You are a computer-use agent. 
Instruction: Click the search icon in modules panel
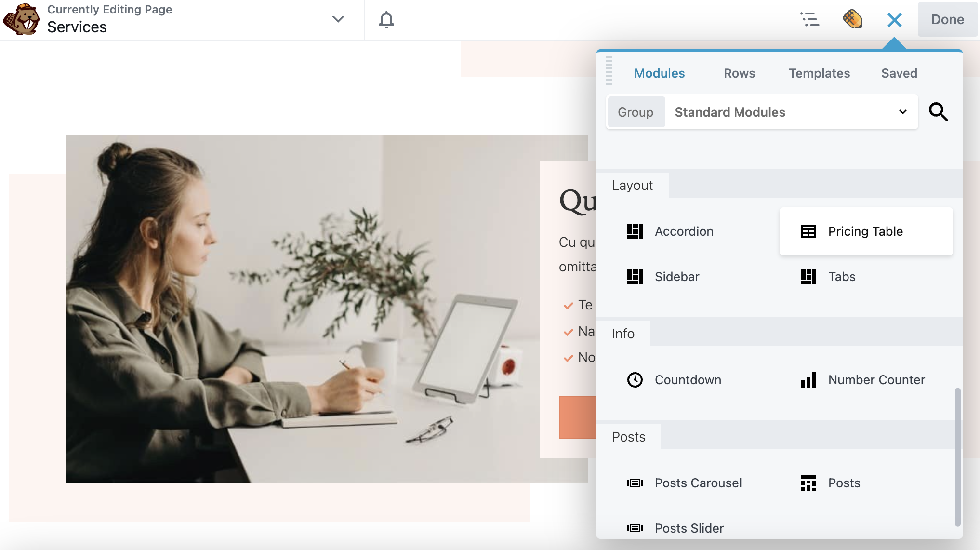(x=939, y=111)
